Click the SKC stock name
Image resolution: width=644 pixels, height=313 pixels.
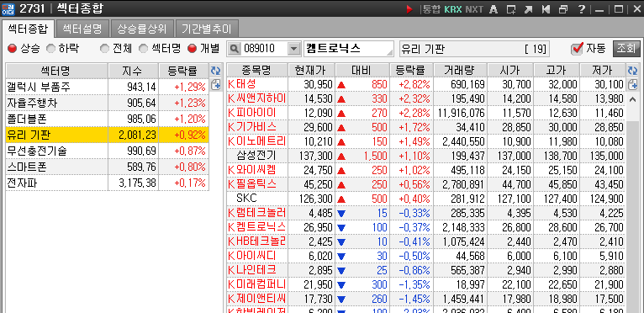pyautogui.click(x=247, y=199)
